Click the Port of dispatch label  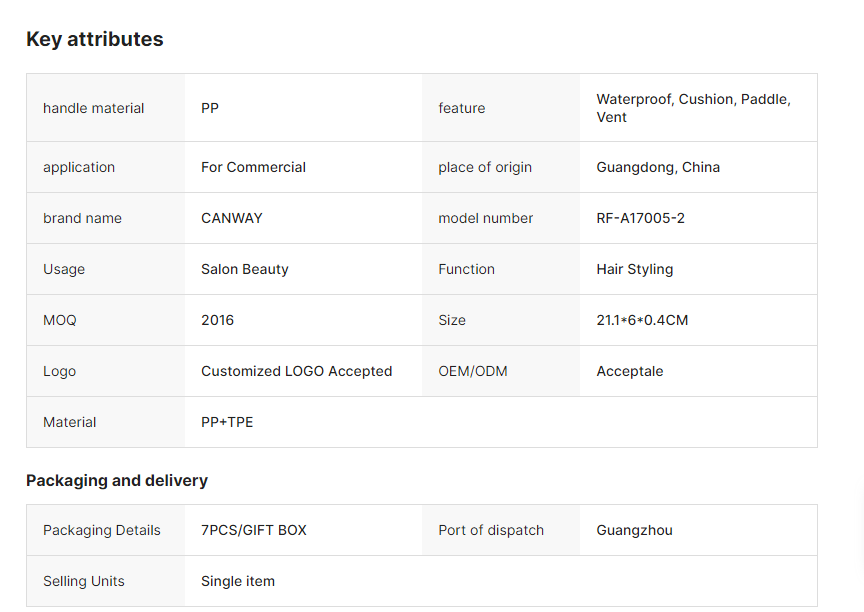[491, 530]
